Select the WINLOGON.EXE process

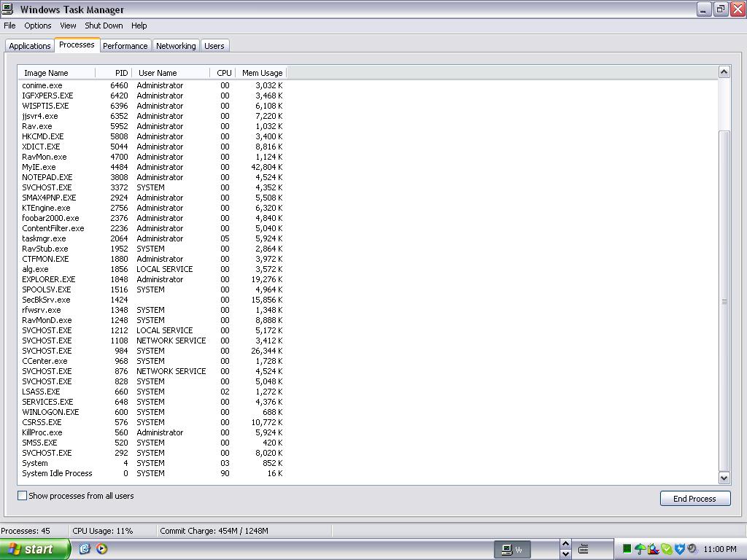click(152, 412)
